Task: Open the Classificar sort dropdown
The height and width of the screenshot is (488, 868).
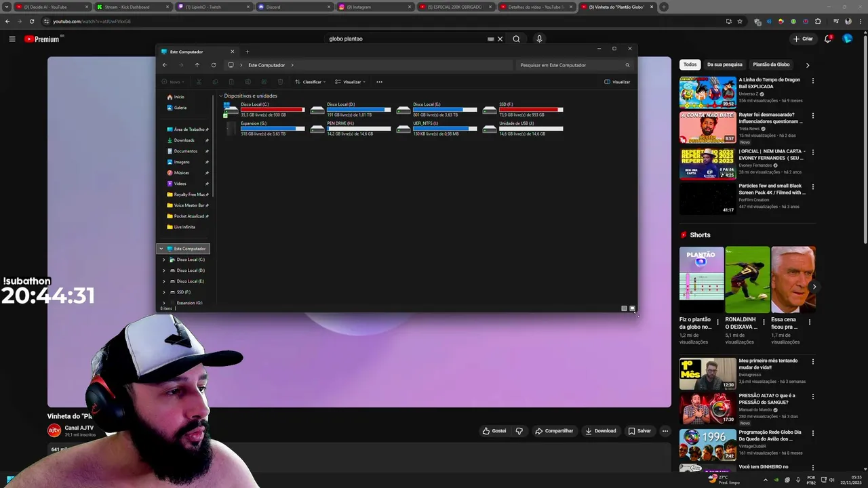Action: [x=311, y=82]
